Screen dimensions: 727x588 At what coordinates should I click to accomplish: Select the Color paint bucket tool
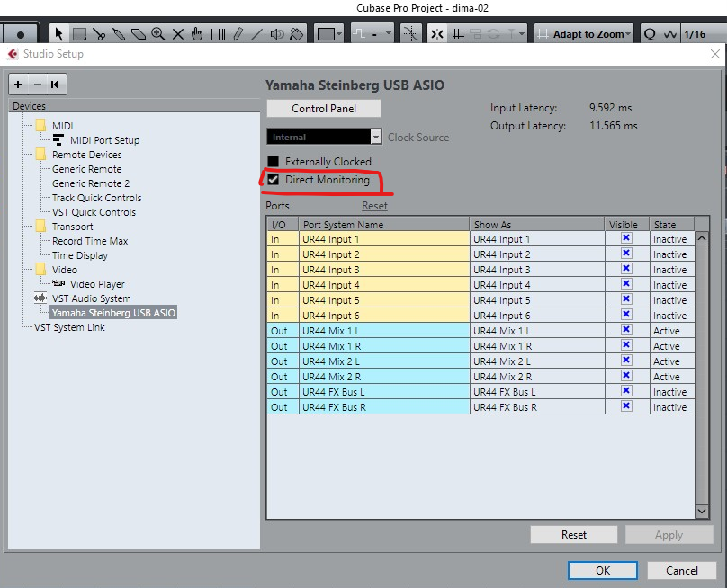click(x=296, y=34)
